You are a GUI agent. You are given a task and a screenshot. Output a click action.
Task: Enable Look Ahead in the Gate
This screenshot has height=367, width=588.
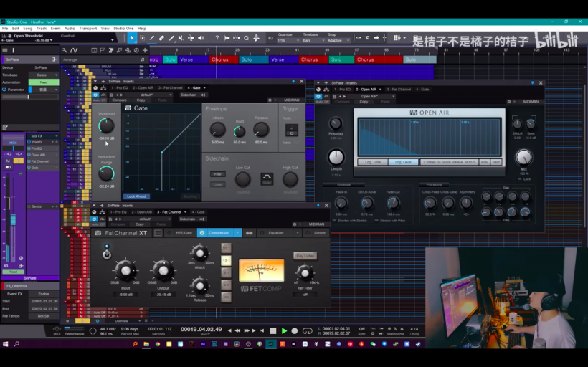pyautogui.click(x=136, y=196)
